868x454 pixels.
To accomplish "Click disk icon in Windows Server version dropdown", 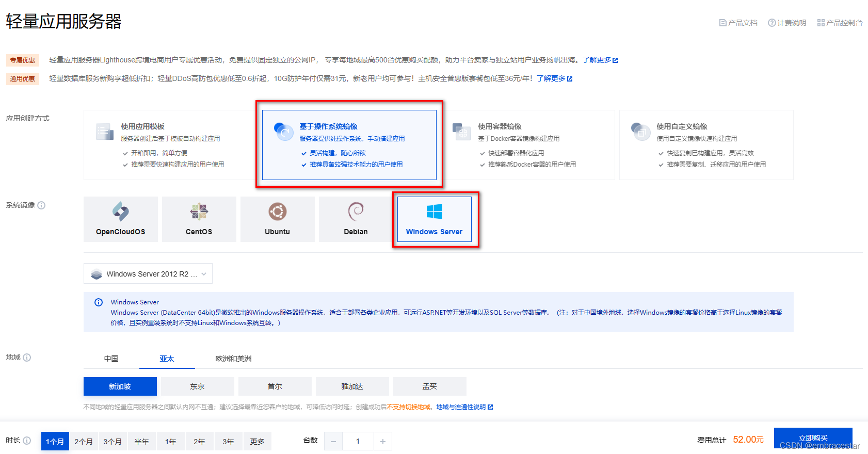I will pyautogui.click(x=97, y=274).
